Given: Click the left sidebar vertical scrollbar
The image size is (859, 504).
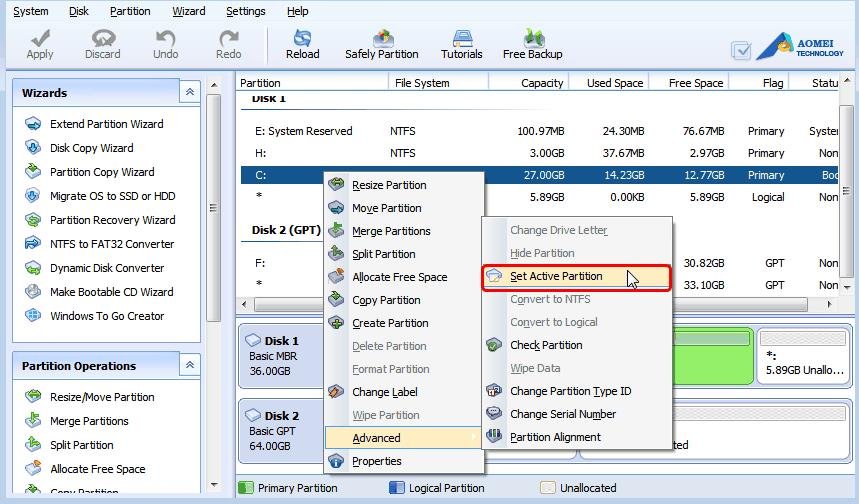Looking at the screenshot, I should 214,208.
